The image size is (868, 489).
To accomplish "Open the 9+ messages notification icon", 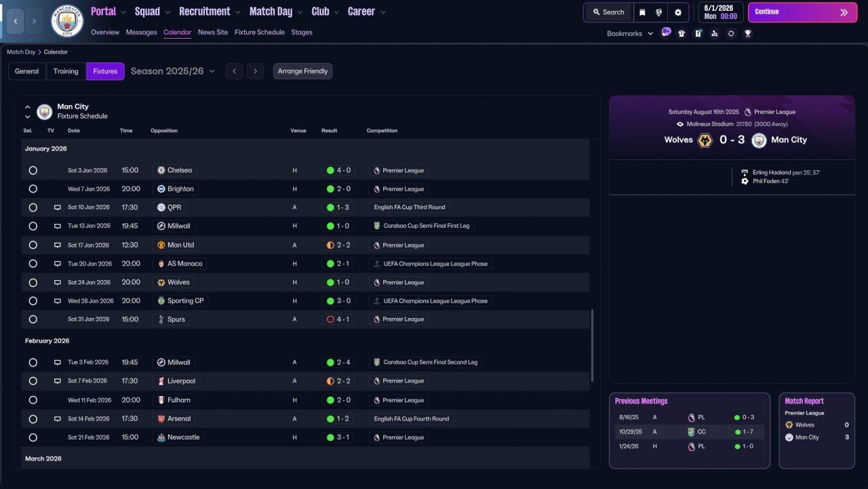I will (666, 33).
